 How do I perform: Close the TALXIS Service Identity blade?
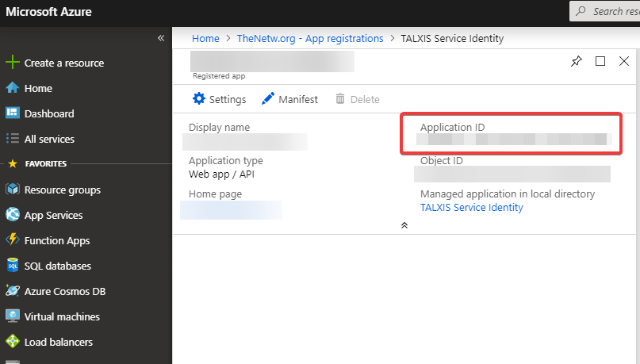pos(623,61)
